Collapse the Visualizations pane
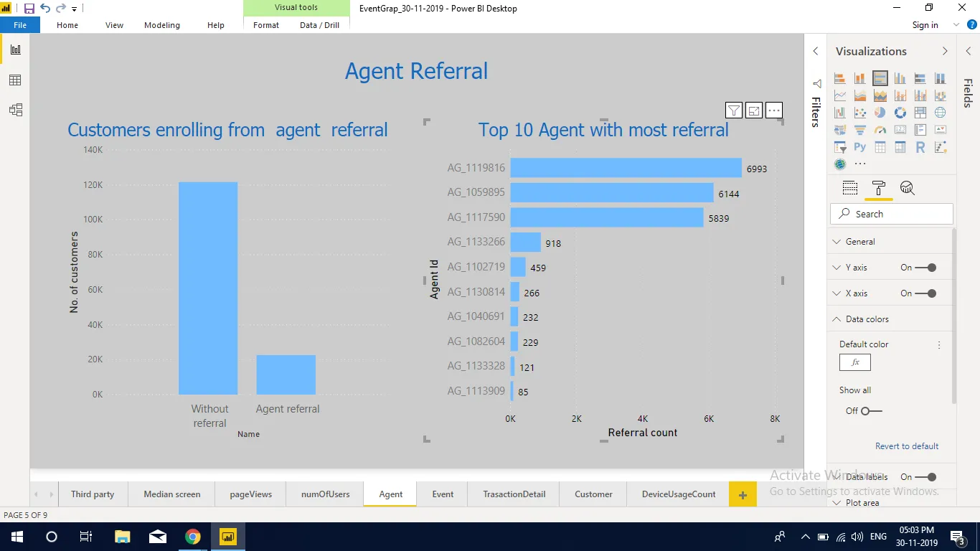The image size is (980, 551). click(945, 51)
